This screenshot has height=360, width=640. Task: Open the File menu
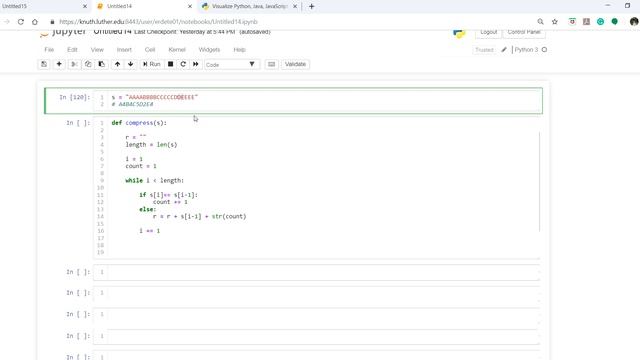[49, 50]
